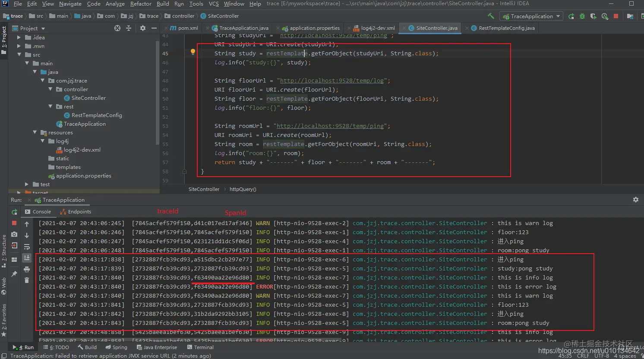Open Run panel settings gear
This screenshot has width=644, height=359.
635,200
